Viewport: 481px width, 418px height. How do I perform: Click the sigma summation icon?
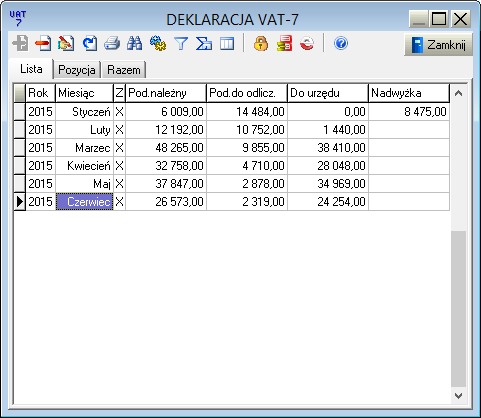204,44
